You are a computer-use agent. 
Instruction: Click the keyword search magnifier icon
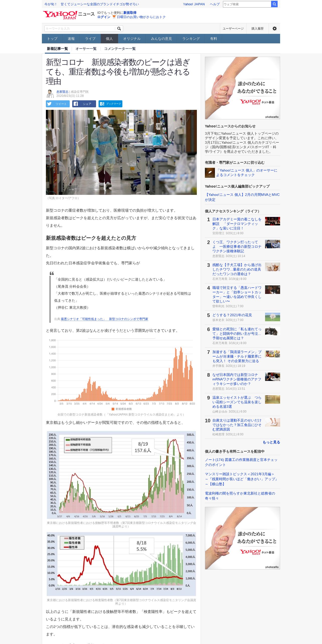click(119, 29)
